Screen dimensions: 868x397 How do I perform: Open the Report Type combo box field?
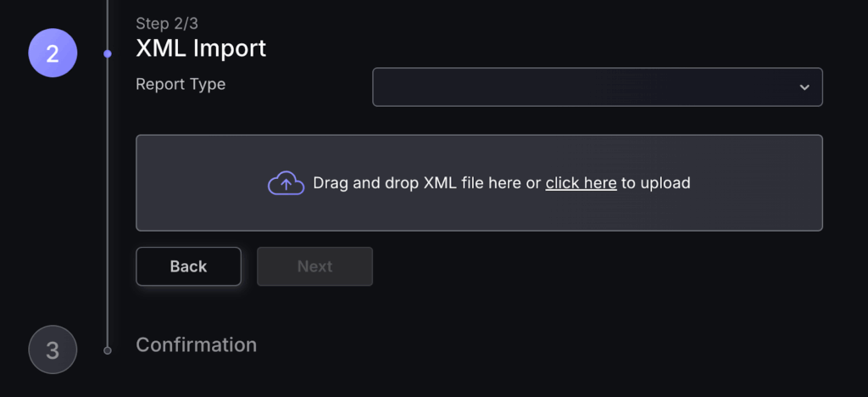585,87
